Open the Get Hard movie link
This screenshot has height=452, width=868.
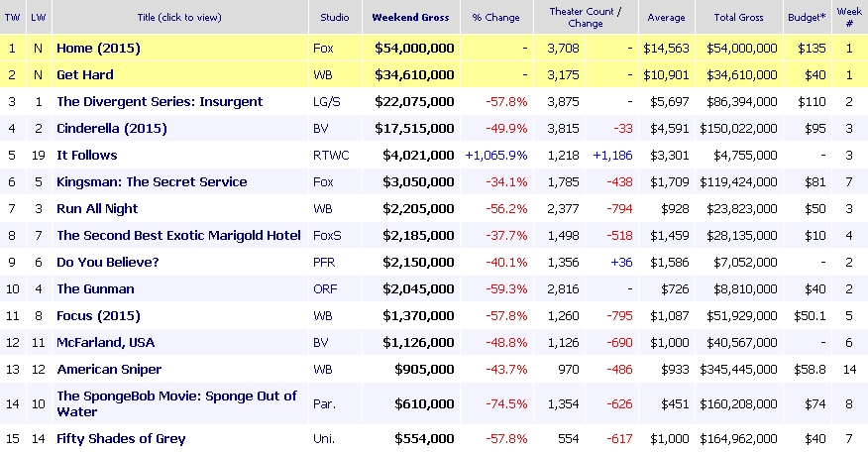coord(84,74)
